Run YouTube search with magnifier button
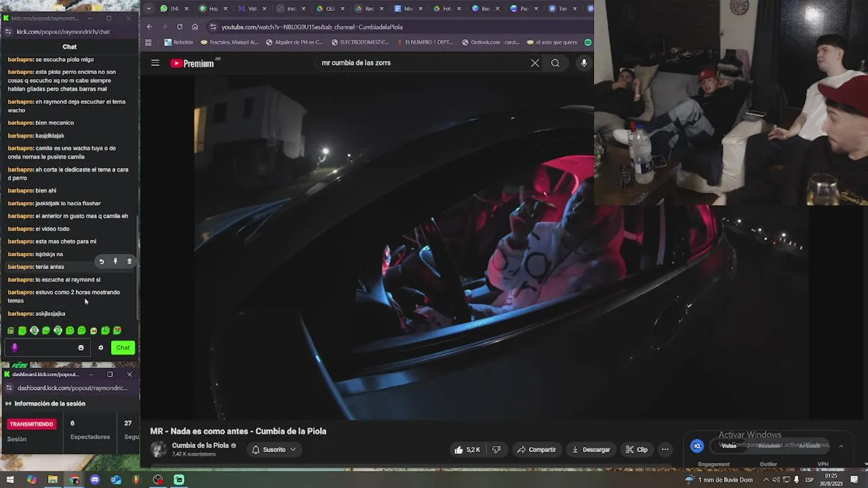 [x=555, y=63]
